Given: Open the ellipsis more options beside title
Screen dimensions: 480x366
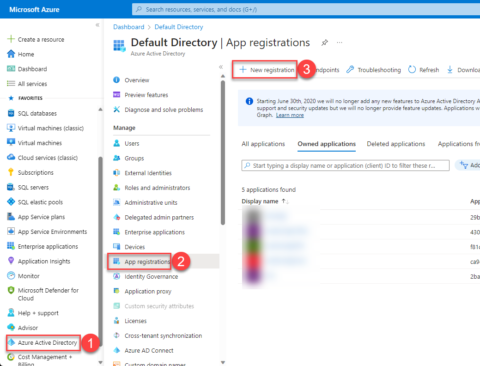Looking at the screenshot, I should pyautogui.click(x=339, y=42).
